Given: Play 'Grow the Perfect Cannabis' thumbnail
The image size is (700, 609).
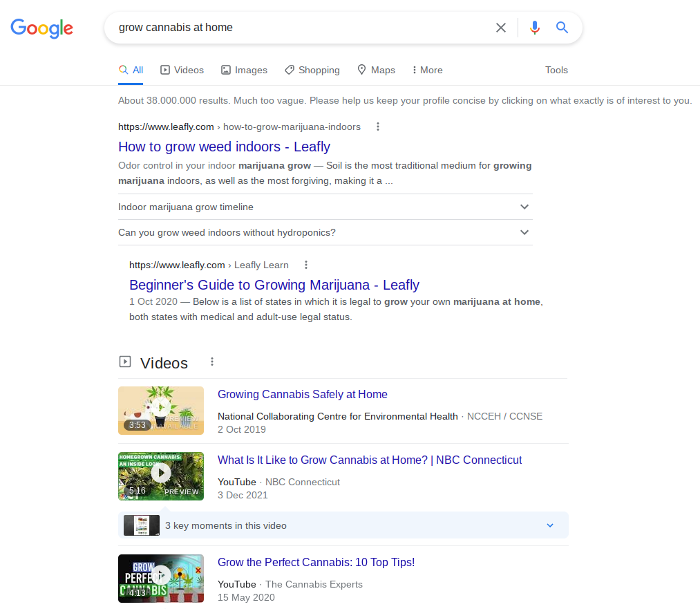Looking at the screenshot, I should (x=161, y=578).
